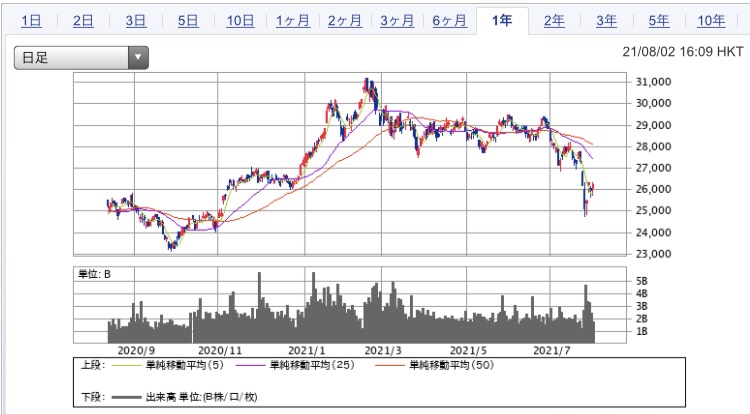The image size is (750, 414).
Task: Click the 30,000 price axis label
Action: tap(653, 103)
